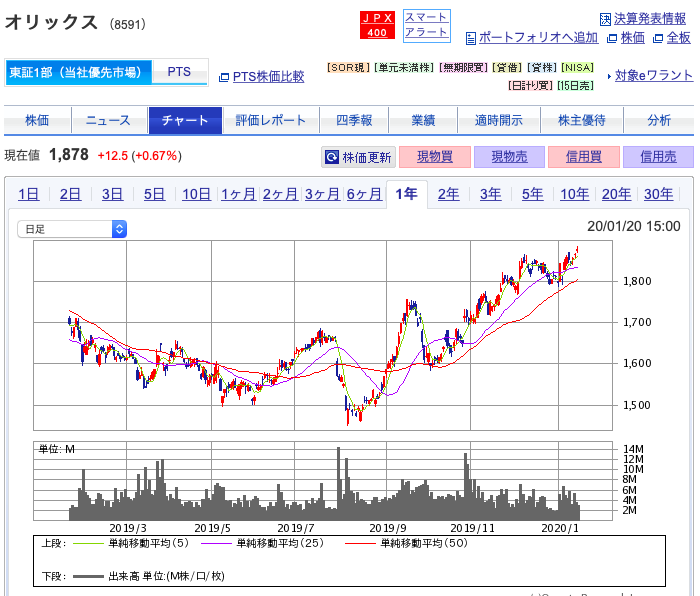This screenshot has height=596, width=700.
Task: Click the 15日売 label
Action: click(575, 85)
